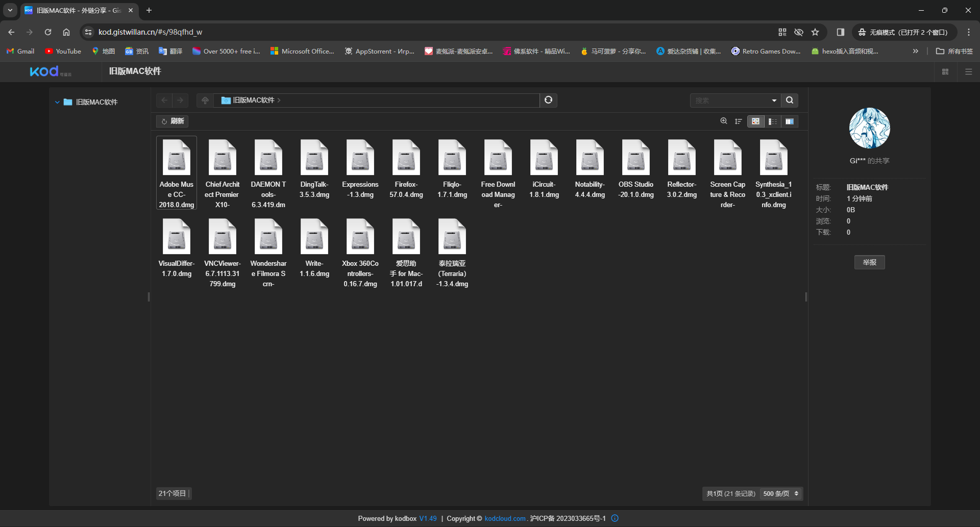
Task: Open the browser three-dot menu
Action: click(x=969, y=32)
